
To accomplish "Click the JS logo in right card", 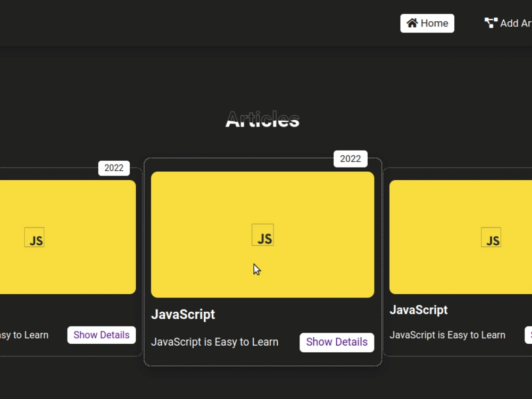I will pyautogui.click(x=491, y=237).
